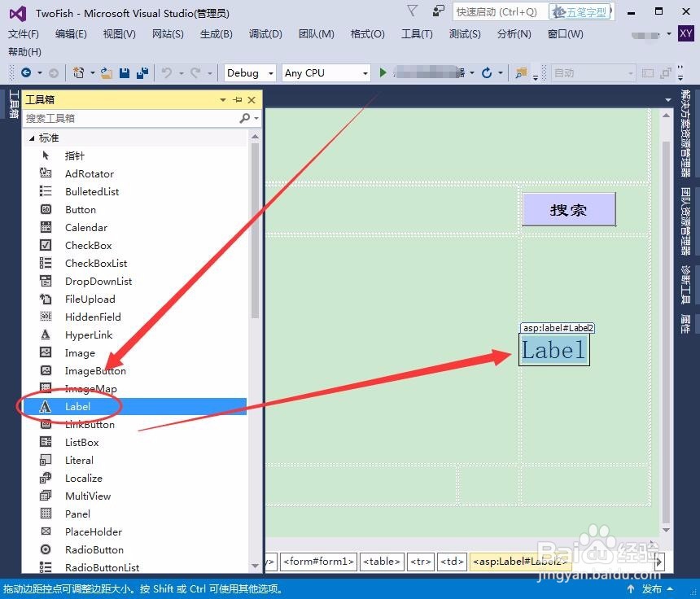The height and width of the screenshot is (599, 700).
Task: Open the user account dropdown arrow
Action: click(x=669, y=34)
